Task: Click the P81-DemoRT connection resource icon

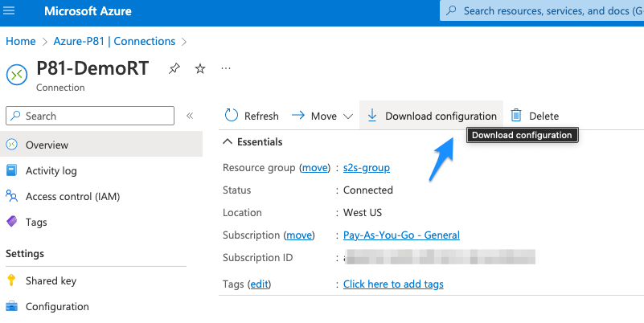Action: 17,75
